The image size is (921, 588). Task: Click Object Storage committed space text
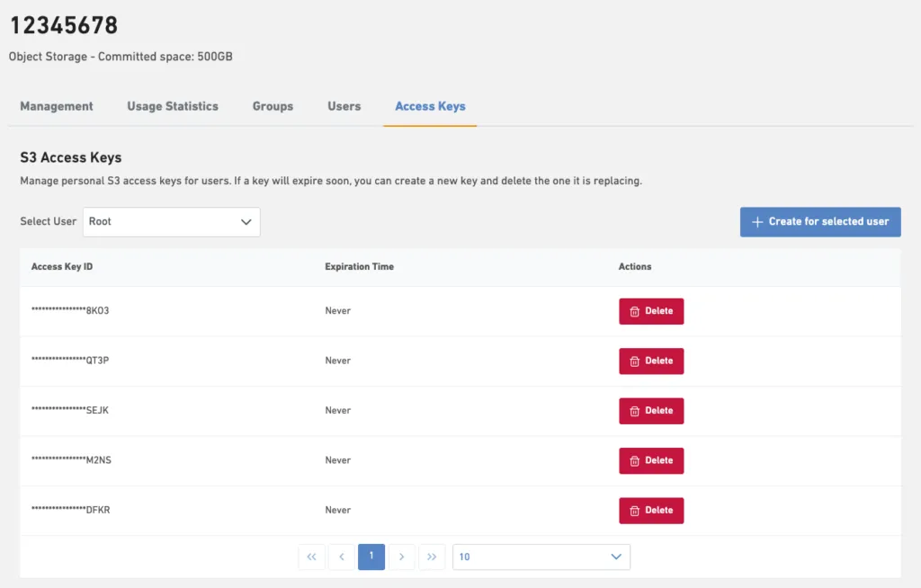click(121, 57)
